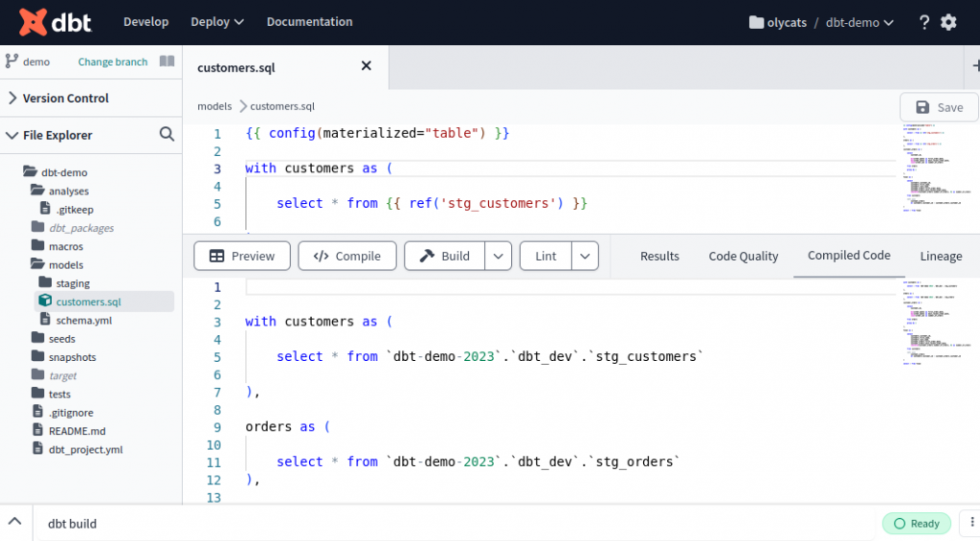980x541 pixels.
Task: Open the Build options dropdown arrow
Action: (x=498, y=256)
